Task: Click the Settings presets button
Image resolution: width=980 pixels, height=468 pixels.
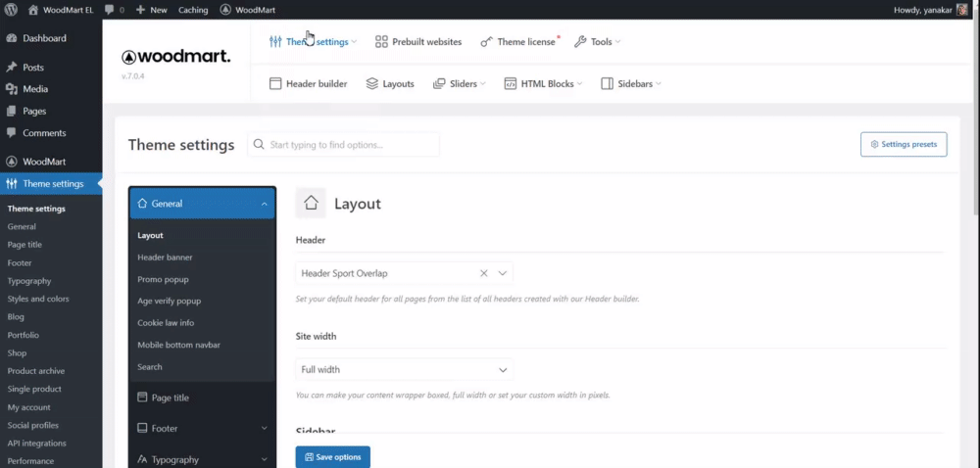Action: [904, 144]
